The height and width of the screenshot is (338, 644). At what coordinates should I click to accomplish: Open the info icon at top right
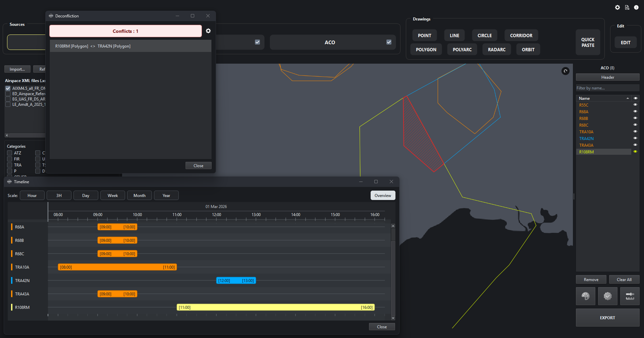click(x=636, y=7)
